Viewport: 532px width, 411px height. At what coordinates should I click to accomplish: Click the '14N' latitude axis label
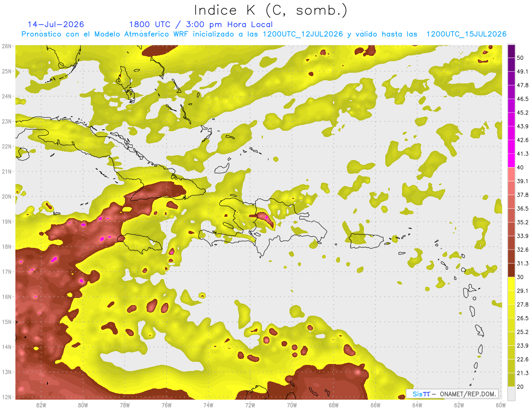tap(7, 347)
